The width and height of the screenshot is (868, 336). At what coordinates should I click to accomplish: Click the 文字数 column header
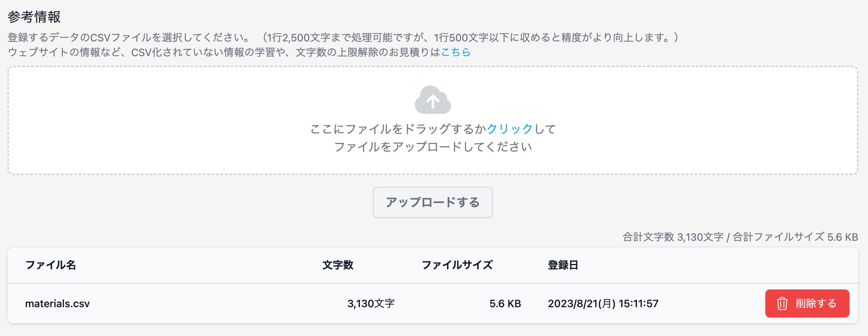[x=338, y=265]
